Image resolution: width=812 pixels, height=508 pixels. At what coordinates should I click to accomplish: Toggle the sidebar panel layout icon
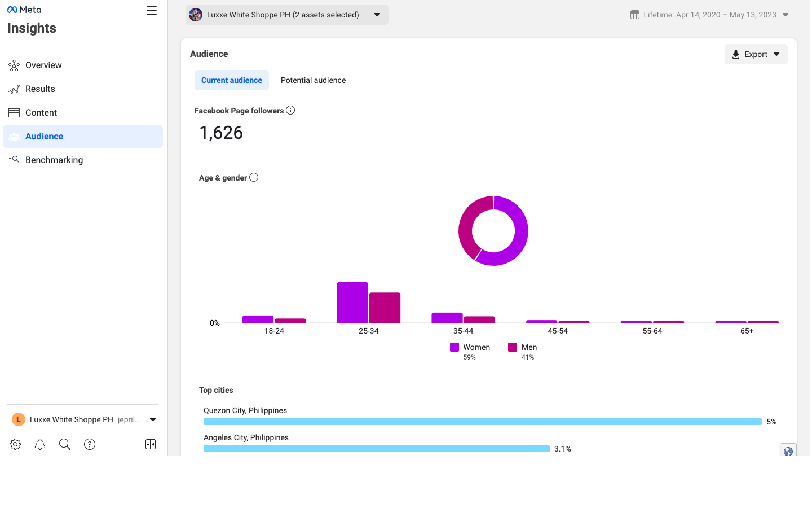151,444
